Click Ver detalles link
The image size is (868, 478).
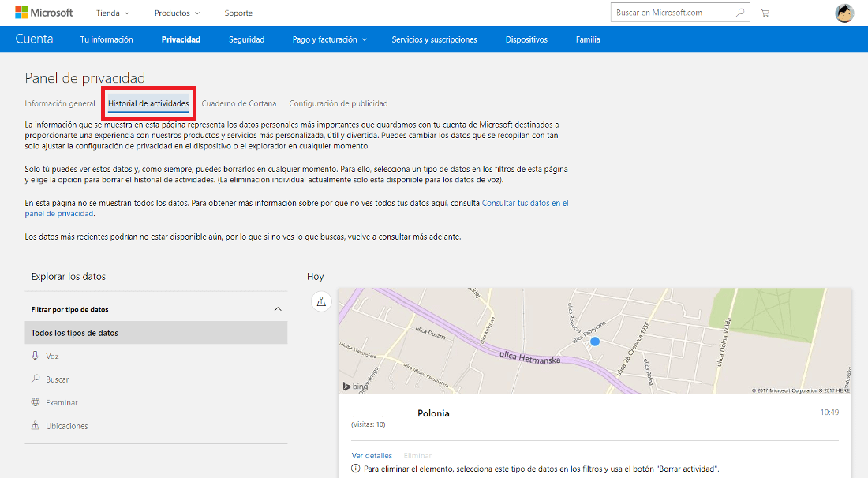tap(372, 455)
